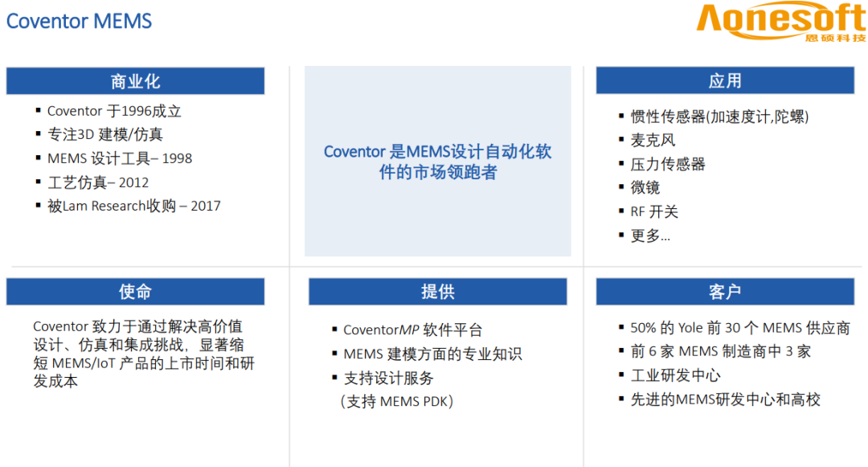This screenshot has height=467, width=868.
Task: Select bullet 'Coventor 于1996成立'
Action: pos(114,111)
